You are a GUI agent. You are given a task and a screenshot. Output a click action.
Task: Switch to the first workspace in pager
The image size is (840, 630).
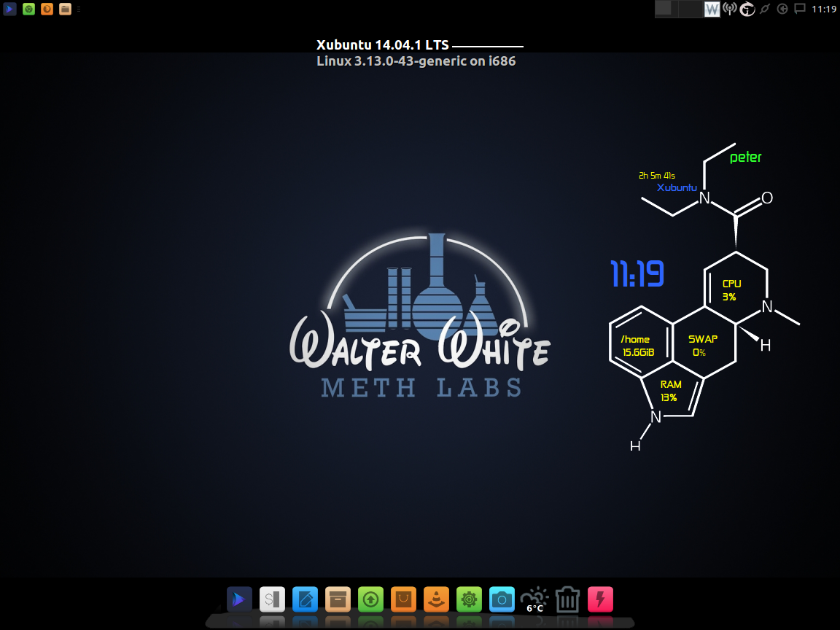663,9
